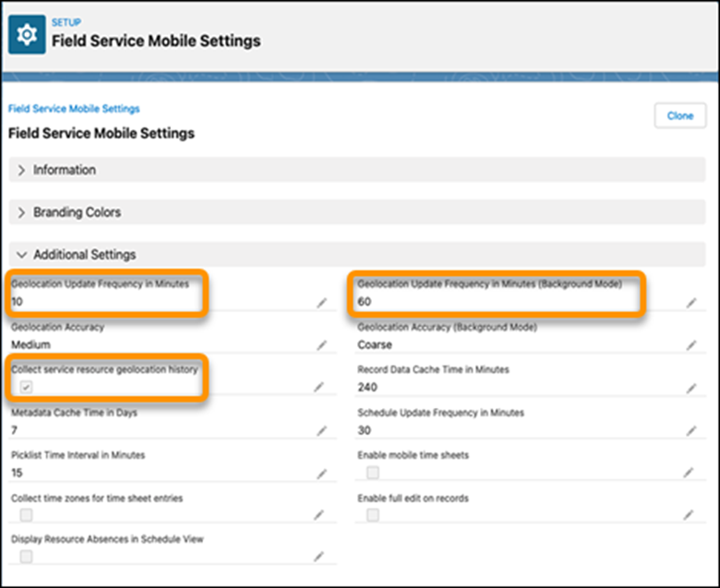
Task: Edit Metadata Cache Time in Days pencil
Action: click(x=322, y=430)
